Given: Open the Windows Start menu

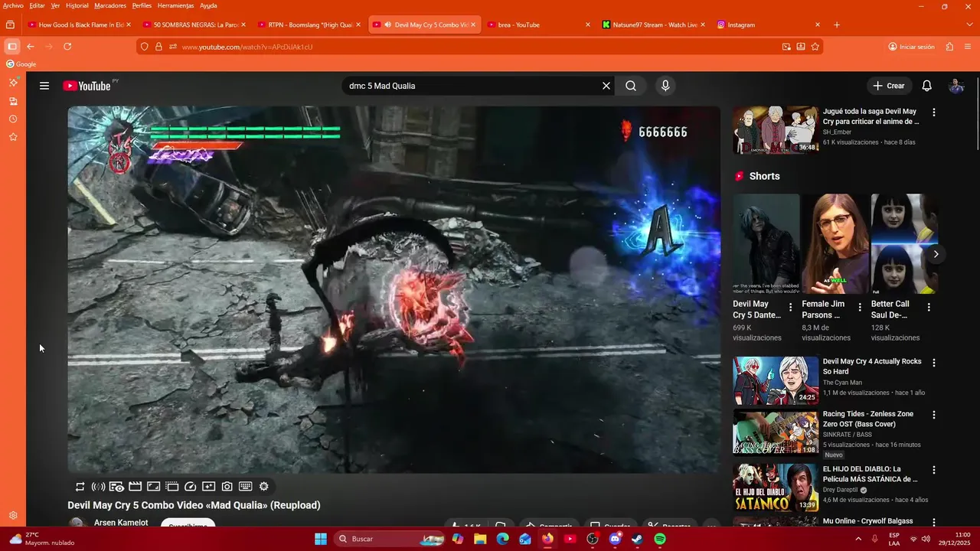Looking at the screenshot, I should (321, 539).
